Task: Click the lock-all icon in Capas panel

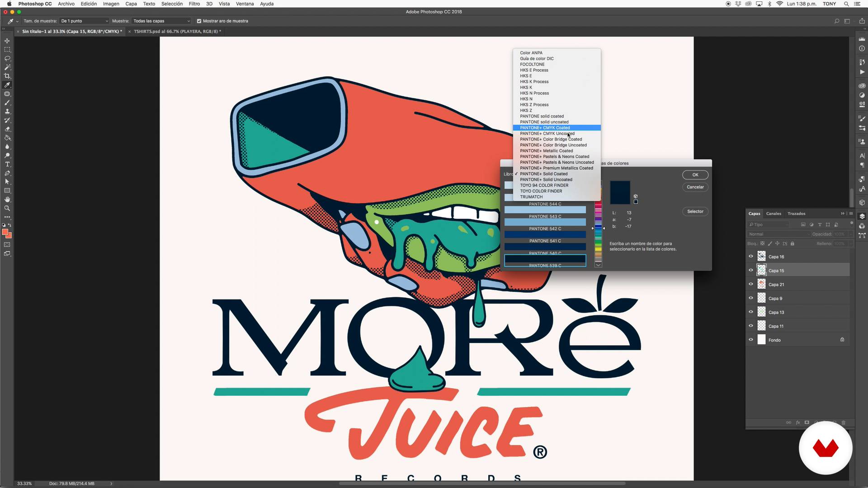Action: click(x=792, y=244)
